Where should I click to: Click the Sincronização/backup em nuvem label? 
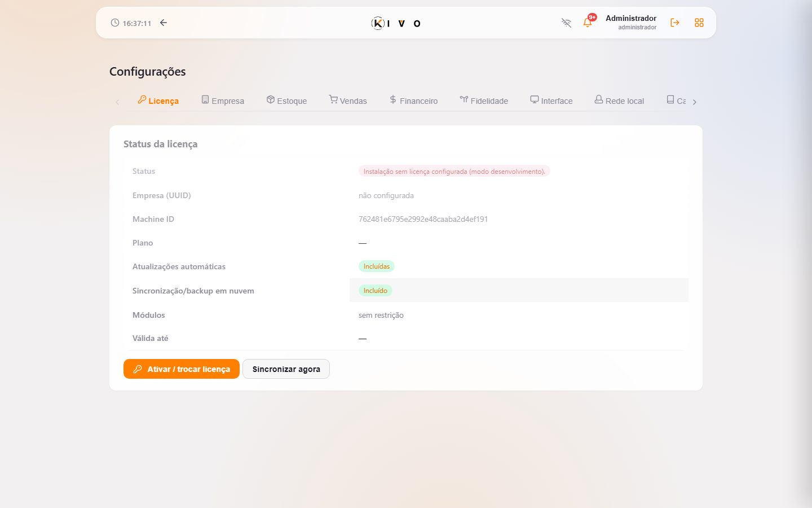click(193, 291)
